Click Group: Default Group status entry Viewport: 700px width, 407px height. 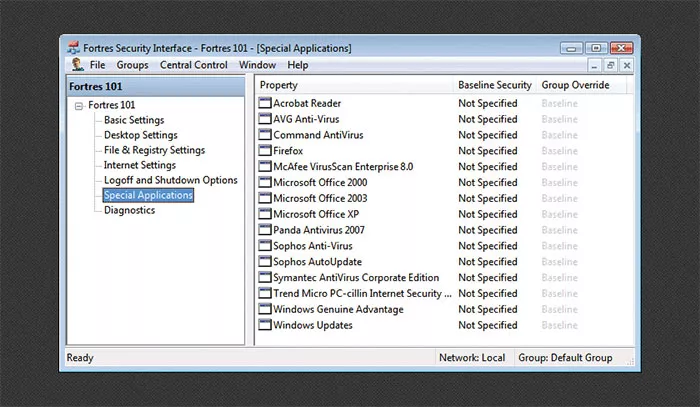click(x=565, y=357)
